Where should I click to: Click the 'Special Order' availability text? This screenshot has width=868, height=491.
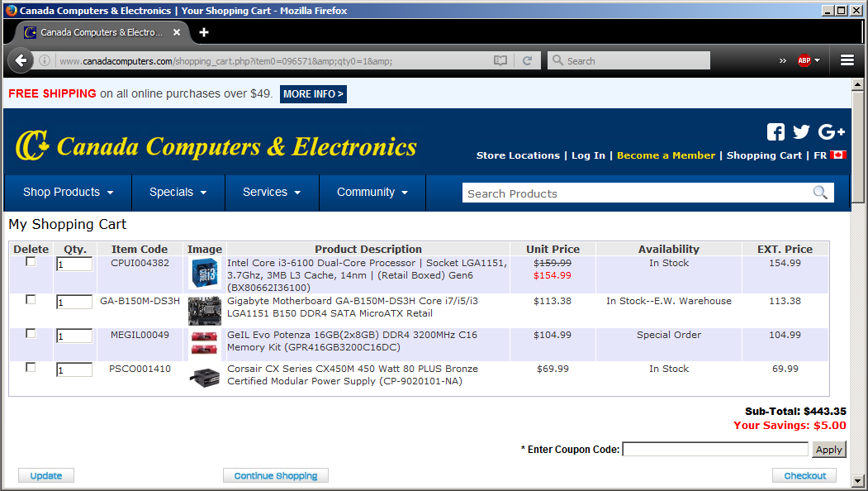[669, 335]
